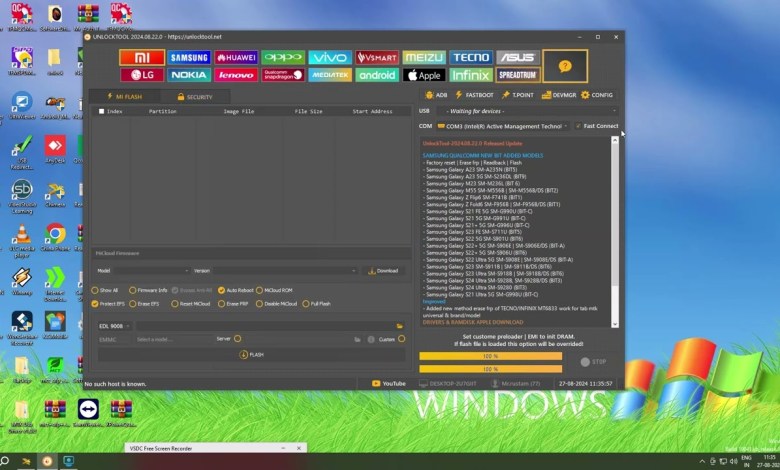The height and width of the screenshot is (470, 780).
Task: Select the Qualcomm Snapdragon logo
Action: [283, 75]
